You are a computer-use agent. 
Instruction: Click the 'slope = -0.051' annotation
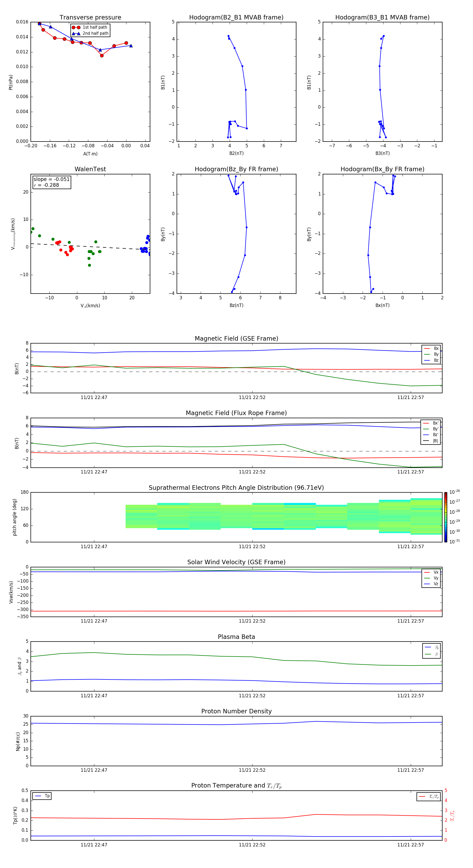pos(52,179)
